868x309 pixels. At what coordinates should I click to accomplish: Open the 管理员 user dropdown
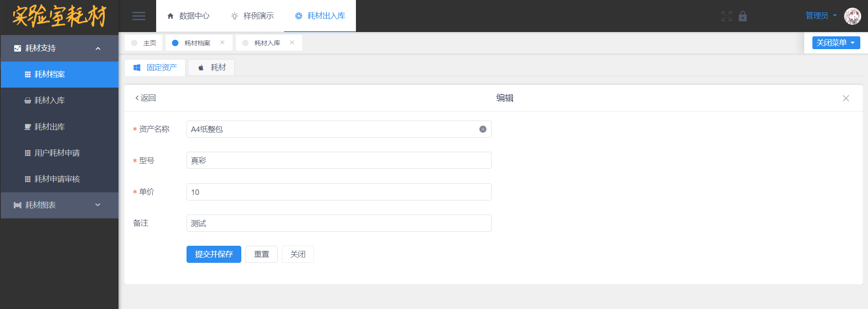pos(821,16)
